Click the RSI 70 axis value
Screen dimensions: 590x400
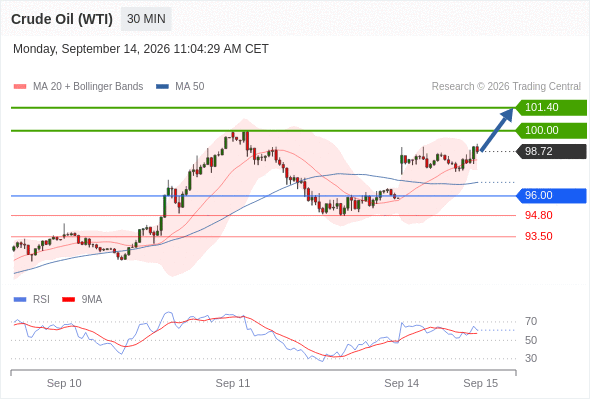pyautogui.click(x=531, y=322)
